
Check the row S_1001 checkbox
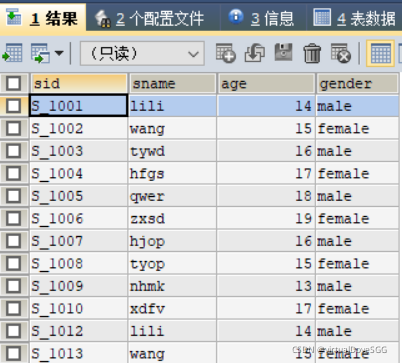click(x=14, y=106)
